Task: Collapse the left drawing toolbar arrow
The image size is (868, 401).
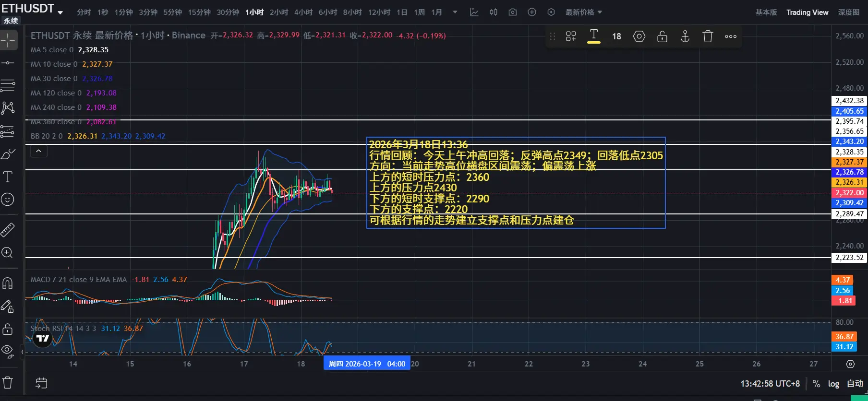Action: (22, 352)
